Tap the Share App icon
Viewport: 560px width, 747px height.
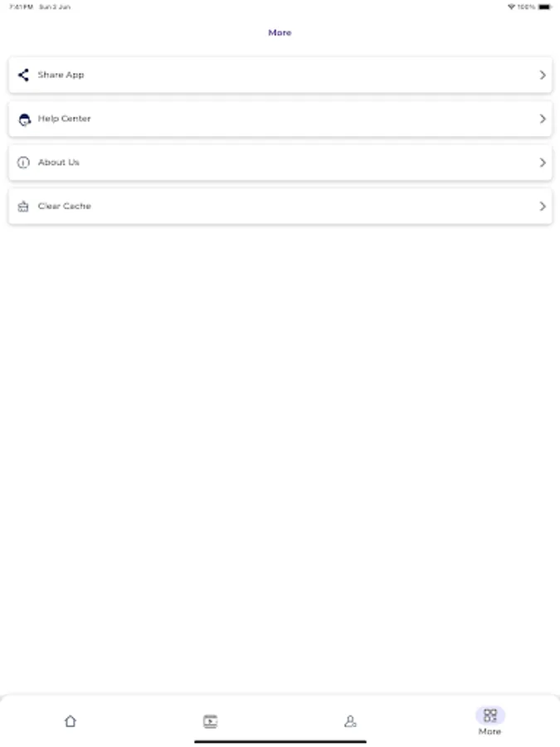[x=23, y=75]
